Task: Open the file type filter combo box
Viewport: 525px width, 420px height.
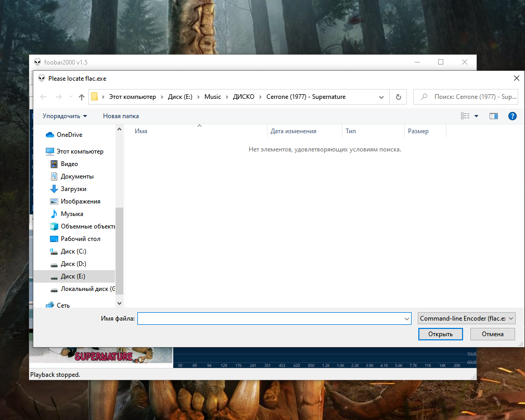Action: pos(466,319)
